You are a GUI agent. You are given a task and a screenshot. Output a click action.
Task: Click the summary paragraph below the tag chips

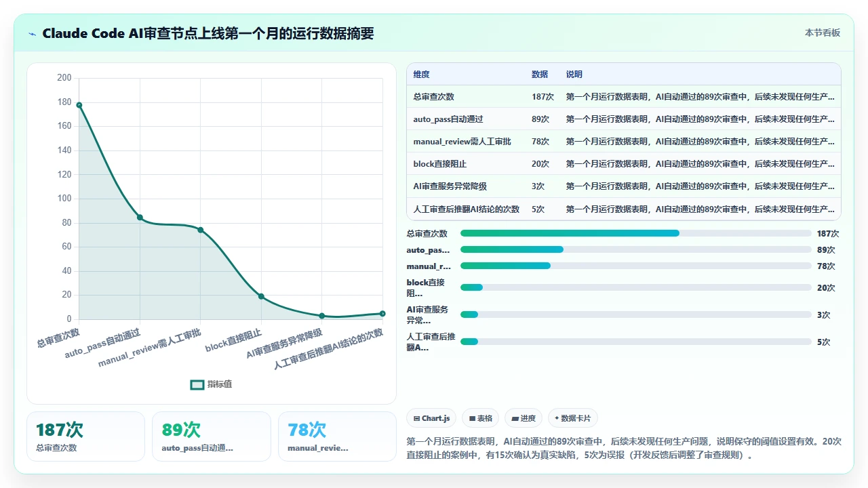[x=624, y=448]
